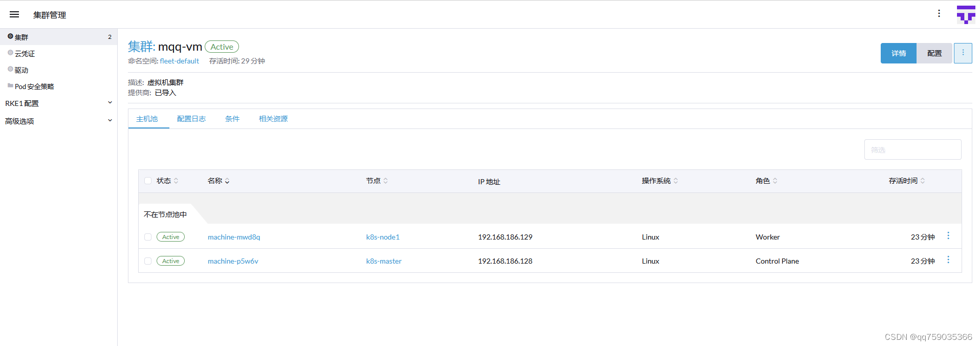
Task: Sort the table by 名称 column
Action: 219,181
